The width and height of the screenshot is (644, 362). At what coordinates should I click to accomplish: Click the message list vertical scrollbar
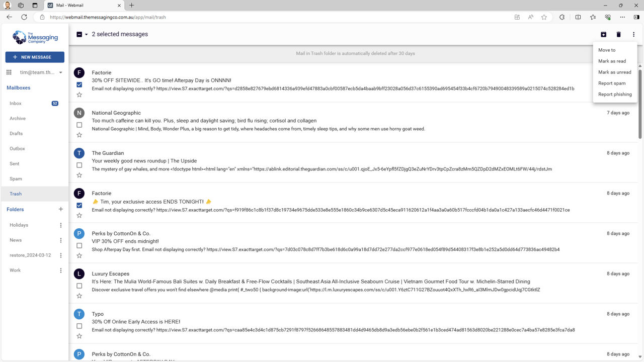coord(640,103)
